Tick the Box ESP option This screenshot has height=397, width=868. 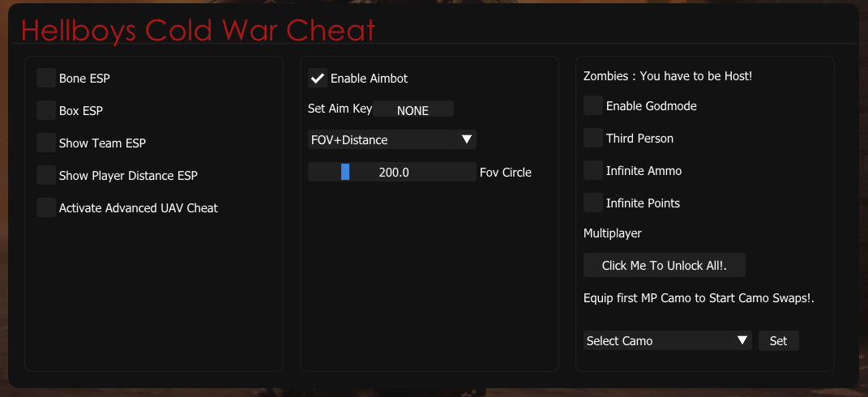tap(46, 110)
